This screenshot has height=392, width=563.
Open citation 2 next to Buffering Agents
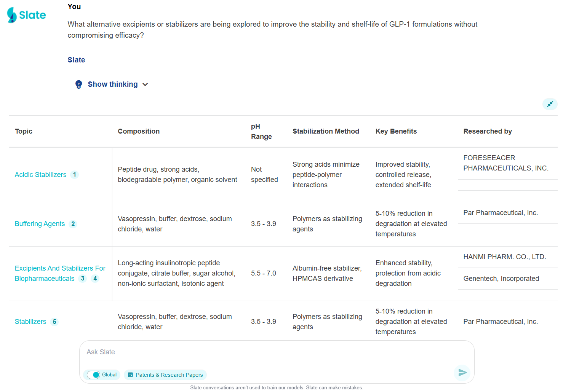tap(73, 224)
